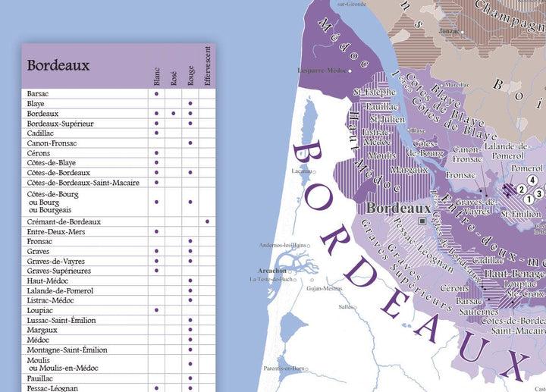Click the 'Arcachon' town label

pyautogui.click(x=272, y=271)
